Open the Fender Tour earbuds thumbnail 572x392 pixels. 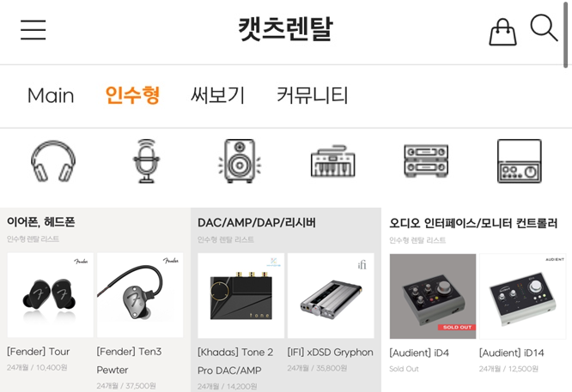[x=51, y=295]
